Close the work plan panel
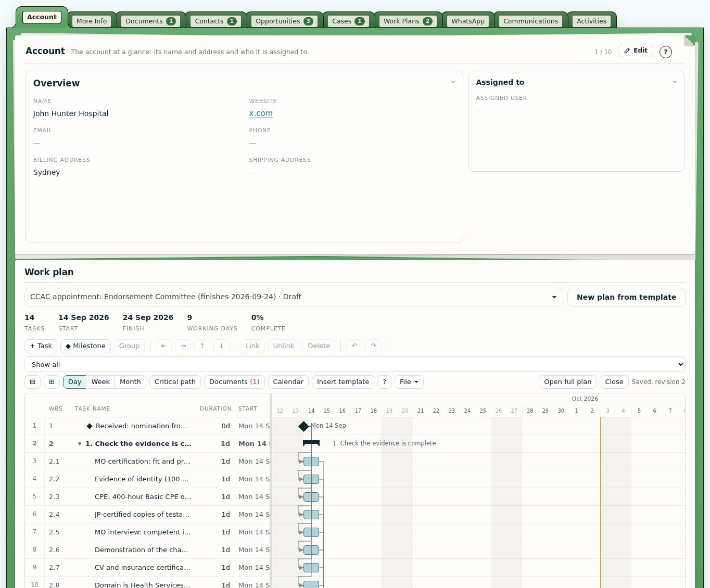Viewport: 710px width, 588px height. (x=614, y=382)
